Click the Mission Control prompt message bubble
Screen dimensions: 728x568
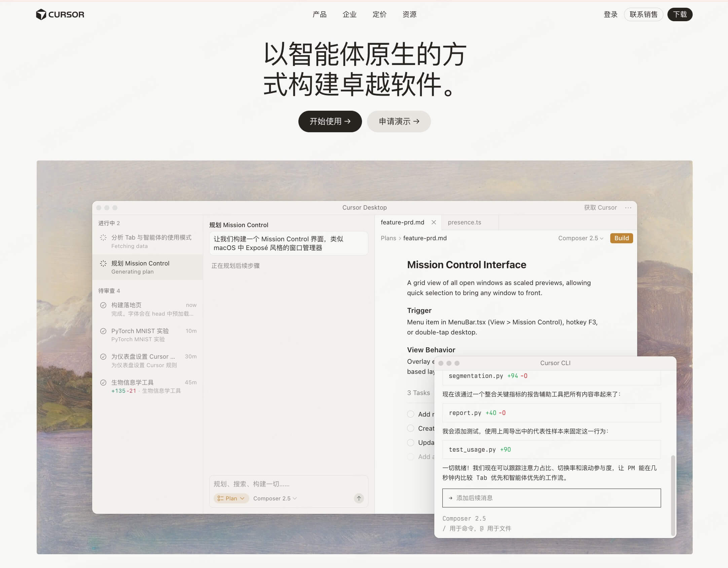(x=289, y=243)
